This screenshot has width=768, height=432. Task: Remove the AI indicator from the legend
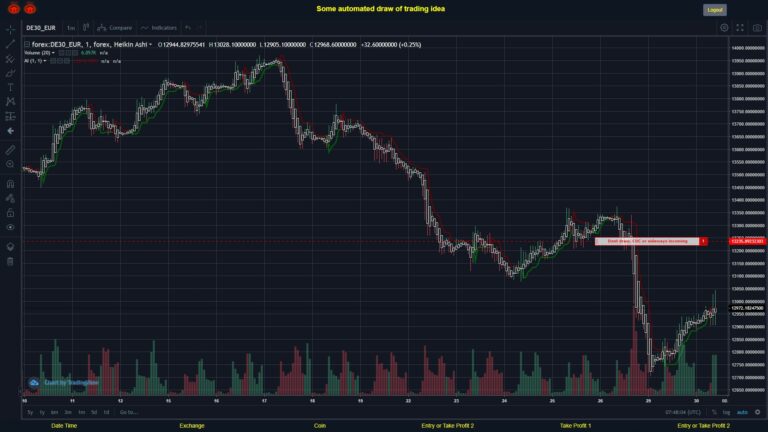pos(67,61)
